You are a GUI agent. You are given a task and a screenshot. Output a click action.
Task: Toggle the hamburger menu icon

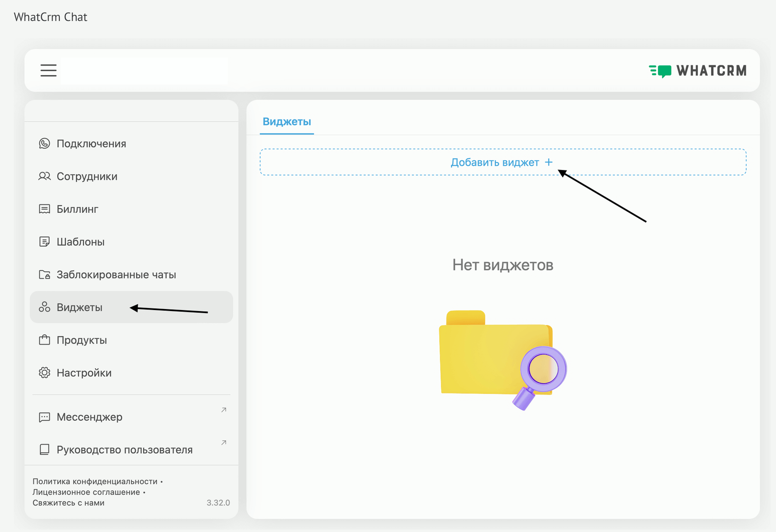point(48,71)
